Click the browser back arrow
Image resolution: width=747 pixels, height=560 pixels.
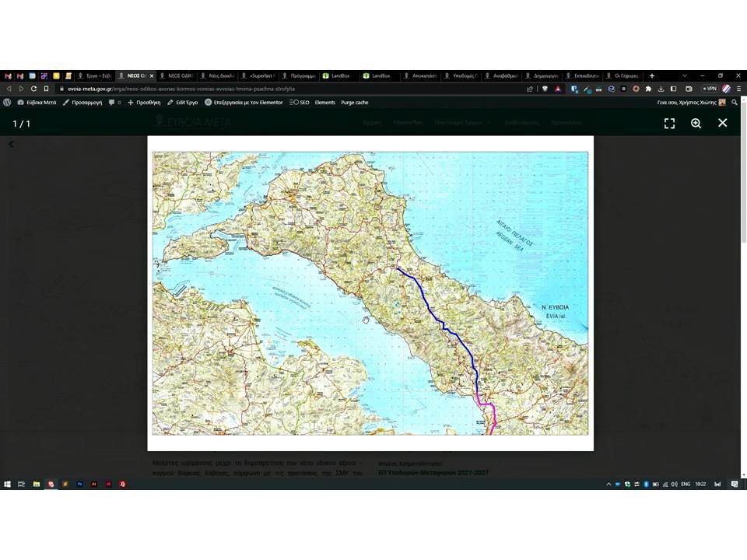[9, 89]
